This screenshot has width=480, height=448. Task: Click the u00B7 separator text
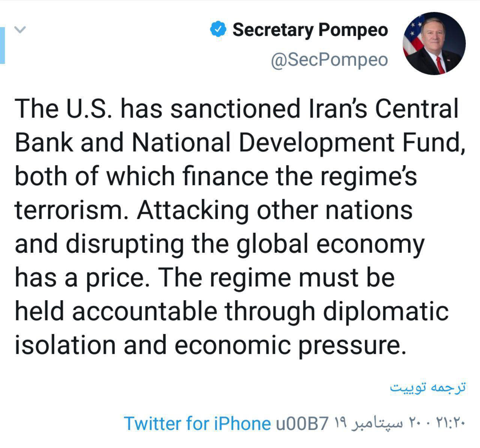click(x=302, y=424)
